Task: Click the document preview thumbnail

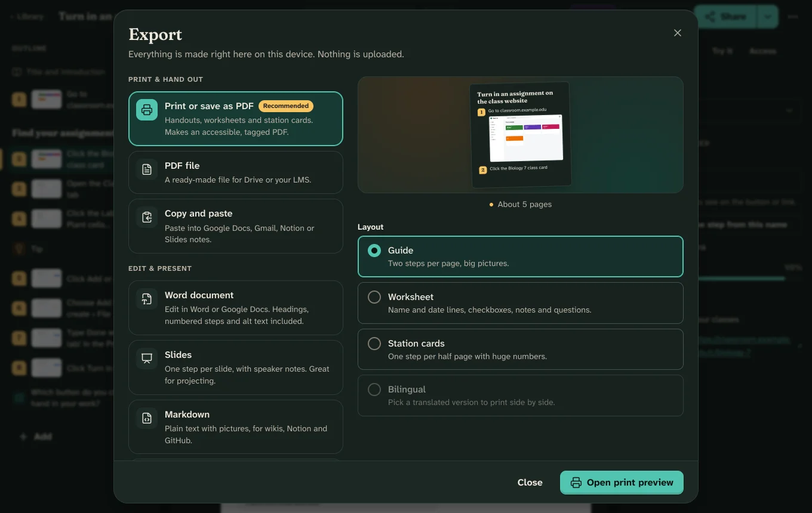Action: [521, 135]
